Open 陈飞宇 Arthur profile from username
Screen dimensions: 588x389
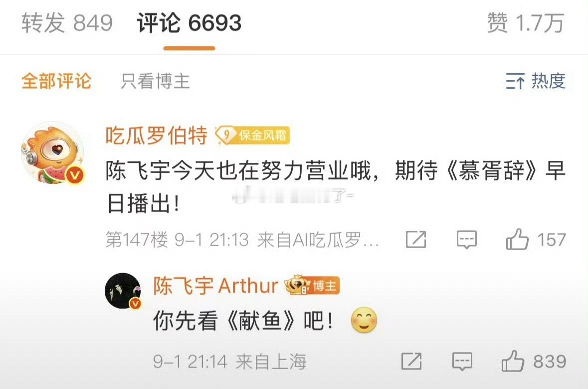coord(215,286)
